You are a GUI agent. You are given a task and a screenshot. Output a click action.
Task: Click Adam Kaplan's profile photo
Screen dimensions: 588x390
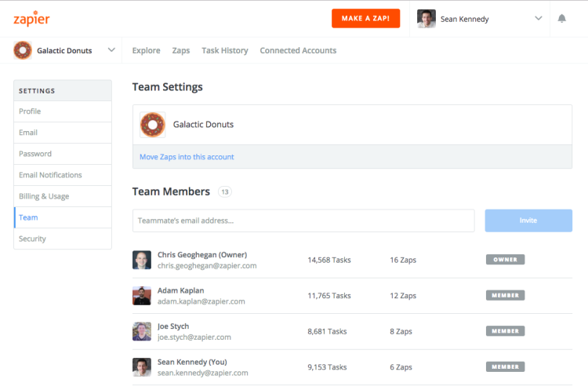tap(142, 296)
